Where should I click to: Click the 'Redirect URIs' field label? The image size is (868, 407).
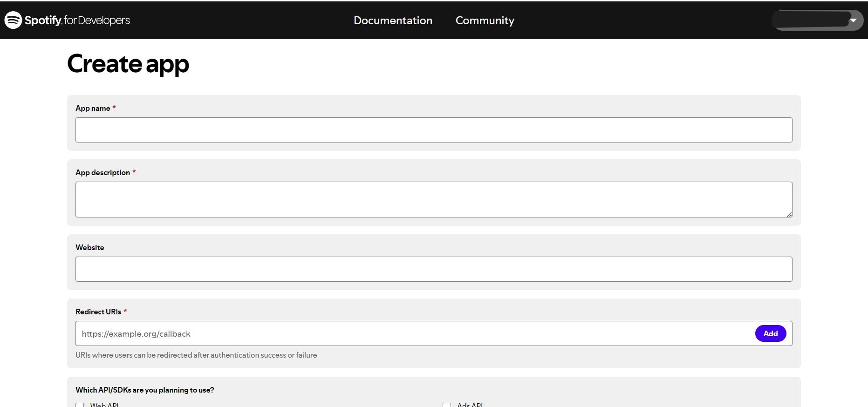pos(98,312)
